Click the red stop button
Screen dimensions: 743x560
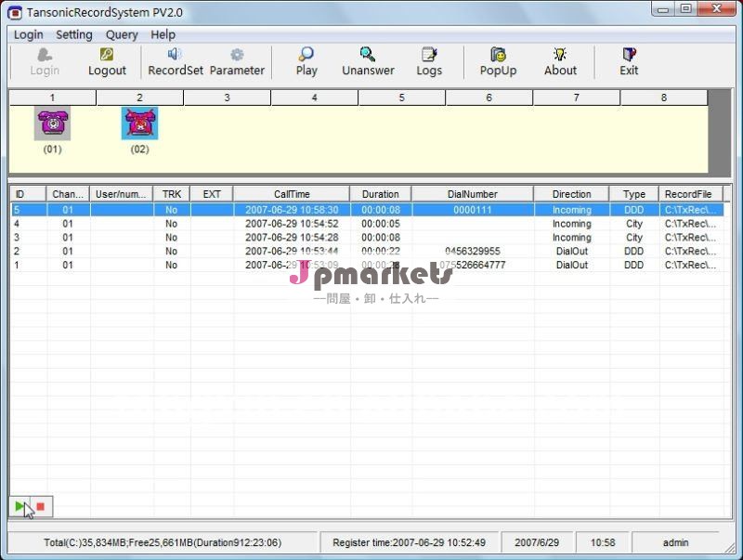[41, 506]
